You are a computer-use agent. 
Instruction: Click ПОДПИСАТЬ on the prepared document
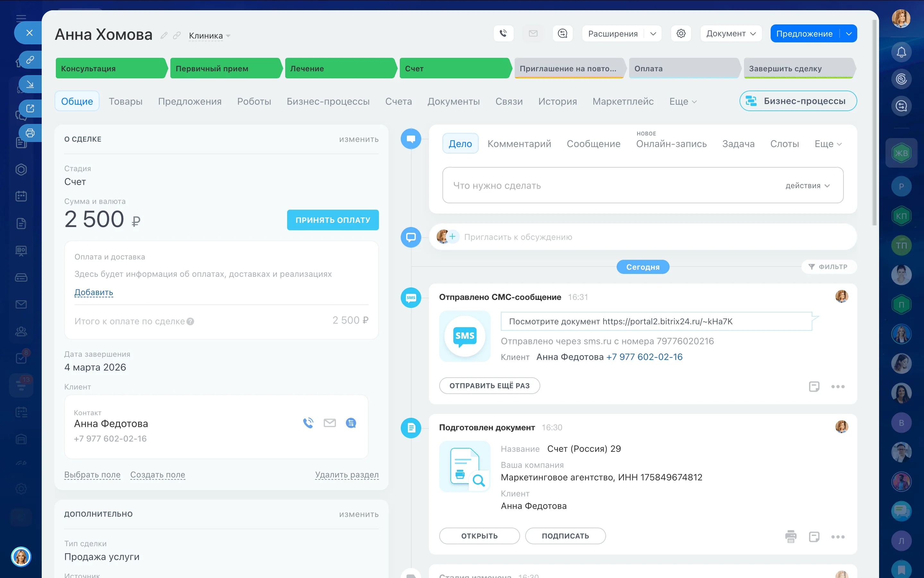565,536
